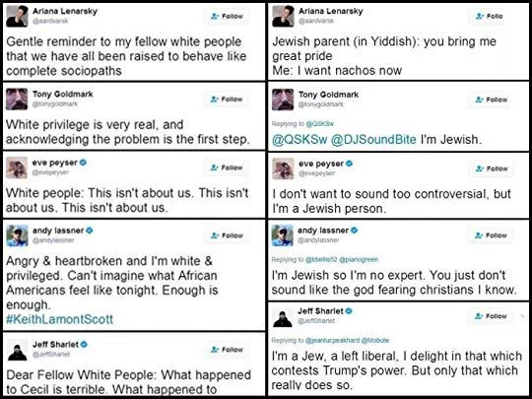The width and height of the screenshot is (532, 399).
Task: Click eve peyser's verified badge on the controversial tweet
Action: pyautogui.click(x=350, y=164)
